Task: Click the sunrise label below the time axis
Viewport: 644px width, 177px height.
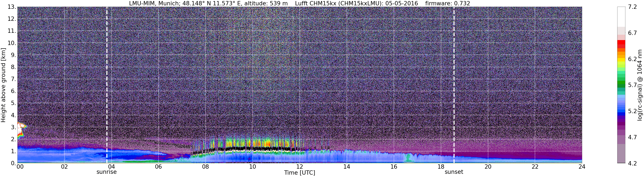Action: (x=107, y=172)
